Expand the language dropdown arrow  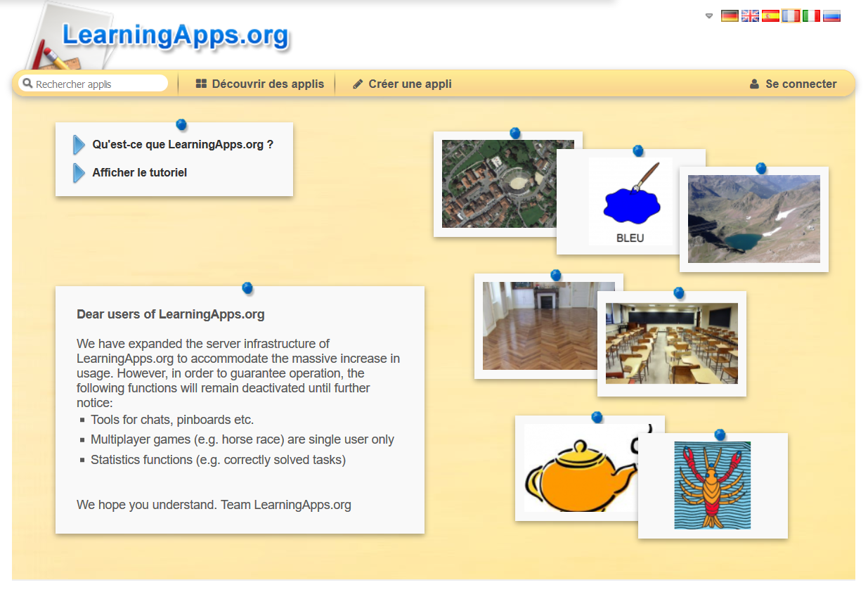[709, 16]
